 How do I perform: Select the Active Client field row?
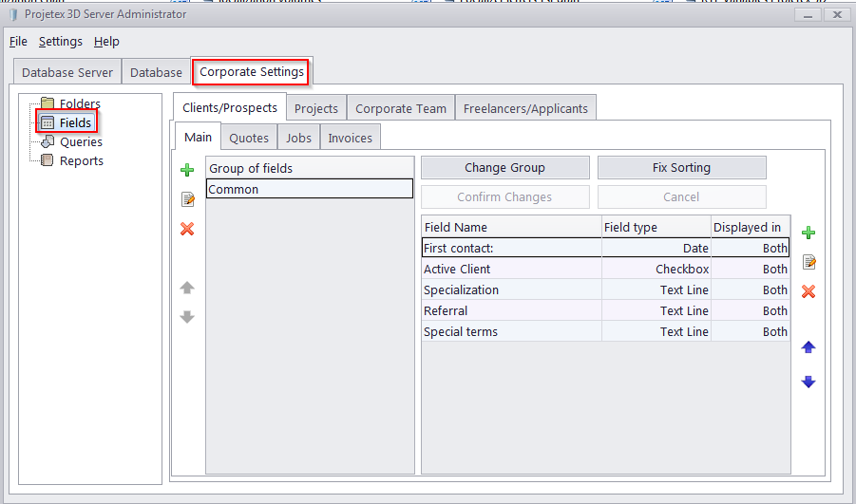pos(511,269)
